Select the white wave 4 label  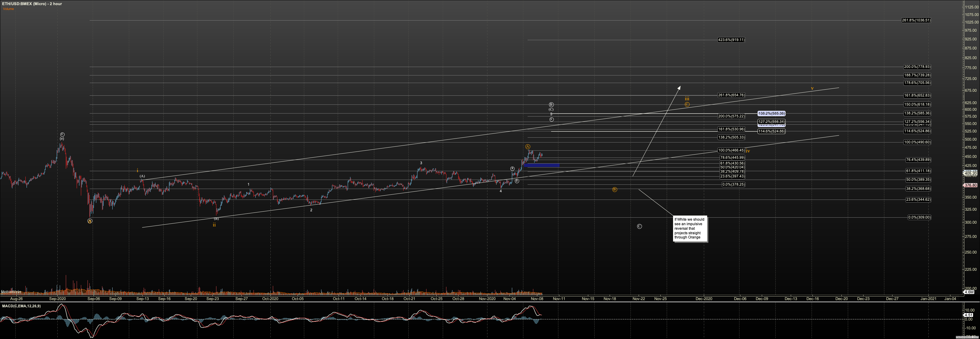(x=501, y=191)
